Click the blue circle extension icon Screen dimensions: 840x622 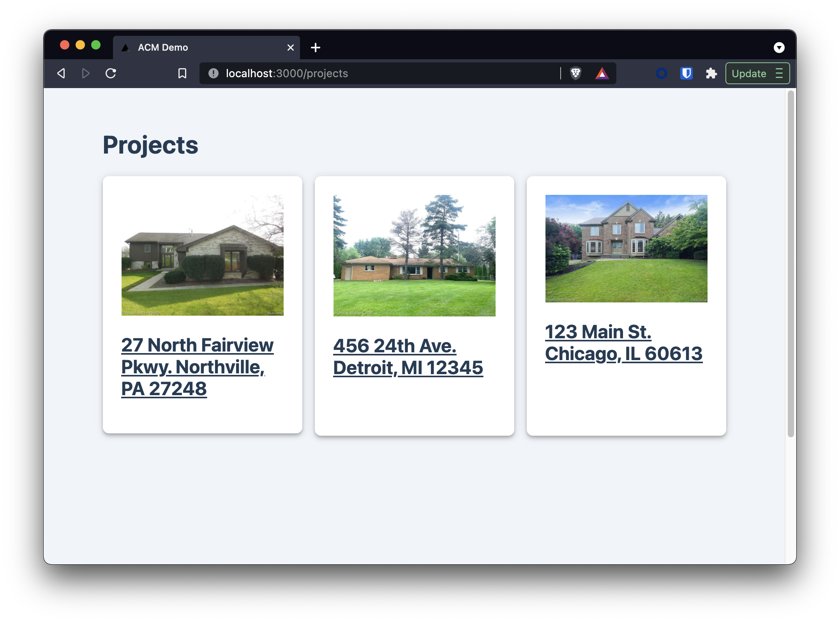(661, 73)
